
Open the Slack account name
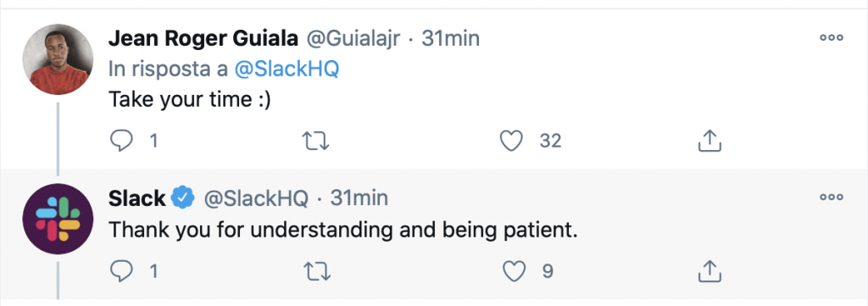[136, 198]
